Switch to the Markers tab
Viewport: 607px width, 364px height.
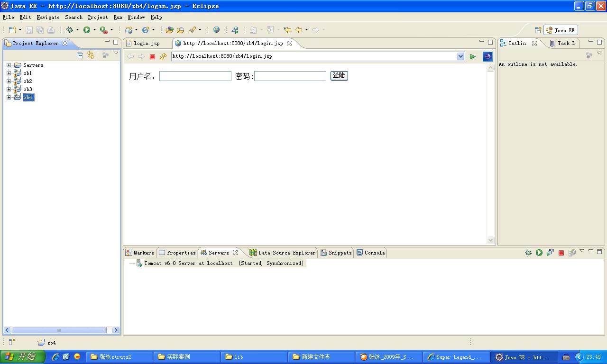[x=140, y=253]
